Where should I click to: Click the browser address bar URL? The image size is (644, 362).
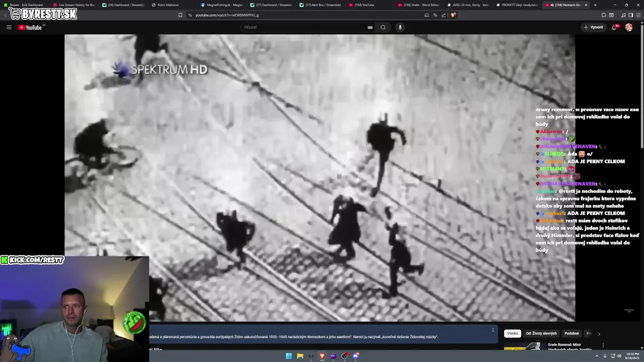227,15
